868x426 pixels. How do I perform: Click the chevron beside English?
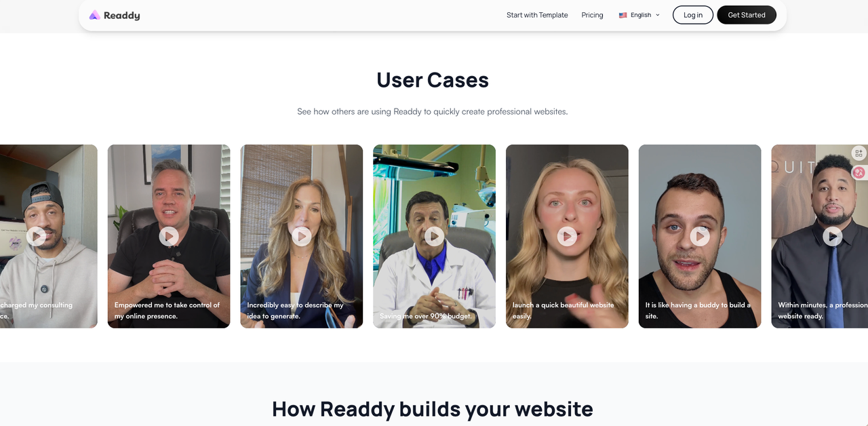click(657, 15)
